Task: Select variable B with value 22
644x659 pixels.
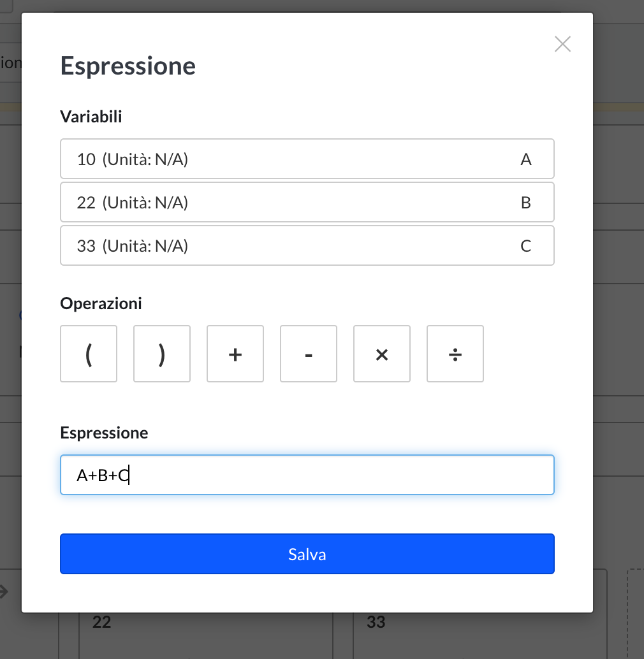Action: (x=307, y=202)
